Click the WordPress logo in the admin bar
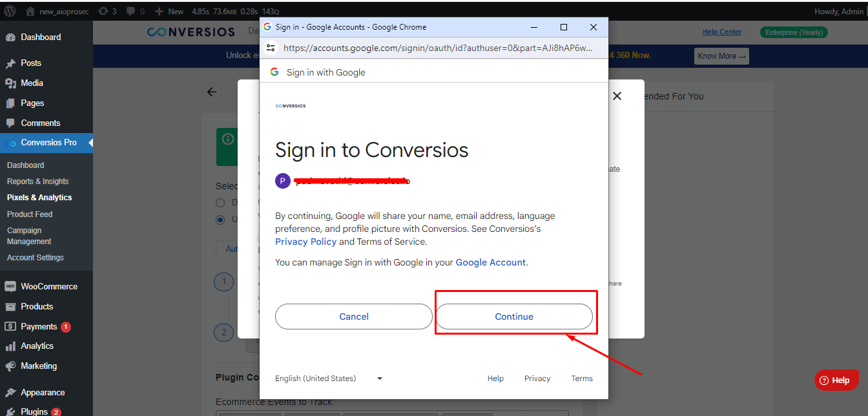868x416 pixels. click(x=10, y=11)
